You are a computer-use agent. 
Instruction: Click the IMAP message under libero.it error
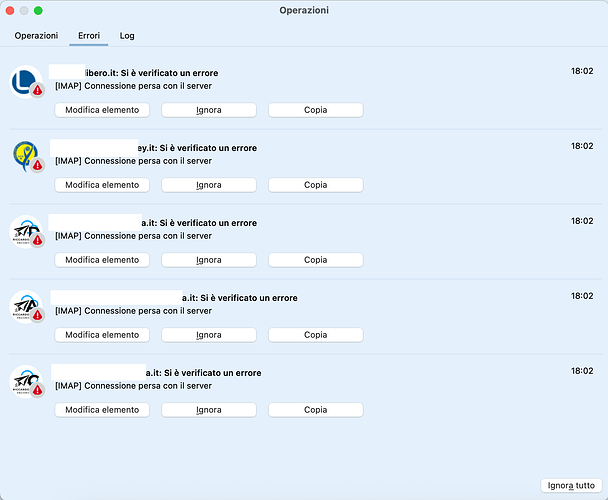pyautogui.click(x=133, y=86)
